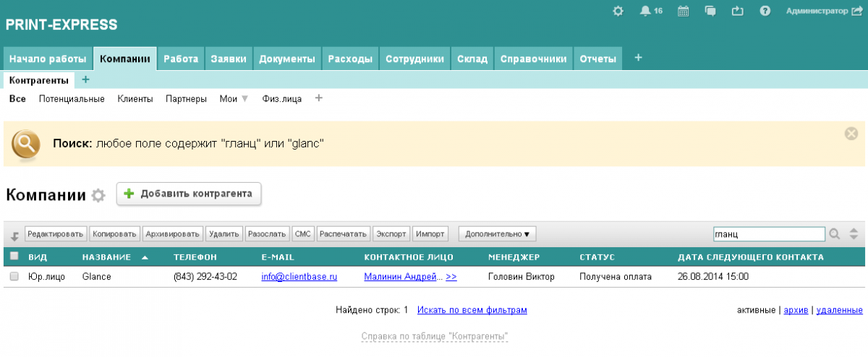Click the gear icon next to Компании heading
The height and width of the screenshot is (357, 868).
(x=98, y=195)
